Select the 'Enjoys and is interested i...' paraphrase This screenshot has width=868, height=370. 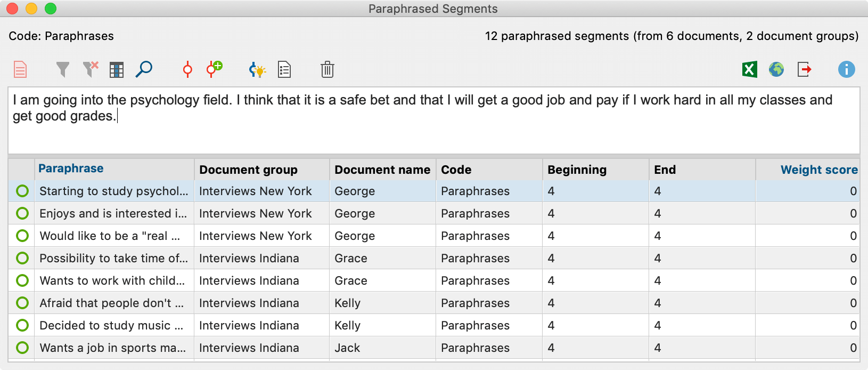113,213
